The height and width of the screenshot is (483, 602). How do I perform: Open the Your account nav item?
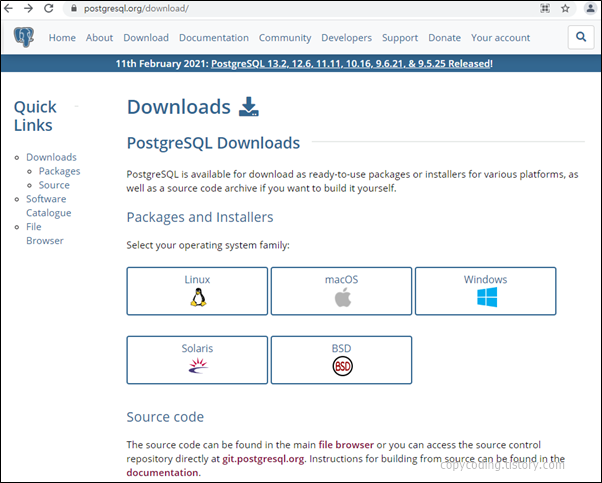(x=501, y=38)
